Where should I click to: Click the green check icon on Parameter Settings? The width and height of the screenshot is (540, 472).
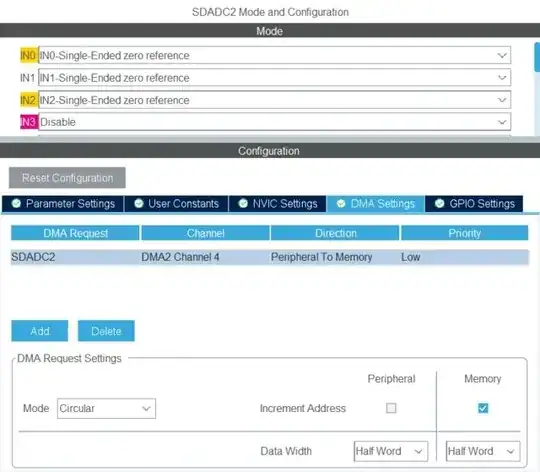point(16,203)
